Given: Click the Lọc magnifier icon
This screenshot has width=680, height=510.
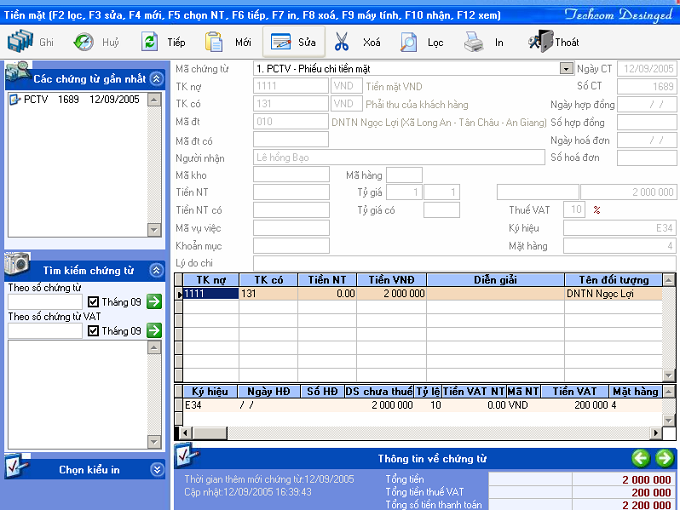Looking at the screenshot, I should coord(408,42).
